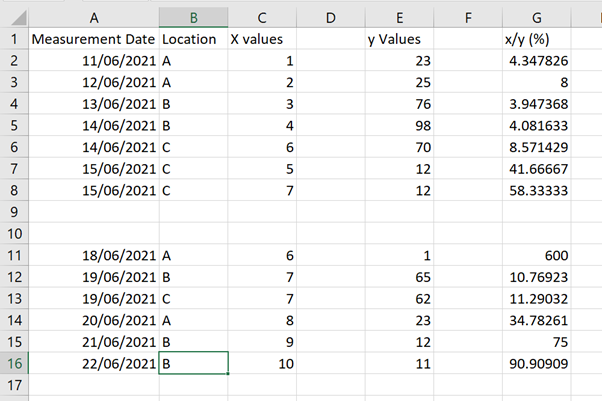Select the row 1 header
602x401 pixels.
(x=14, y=39)
